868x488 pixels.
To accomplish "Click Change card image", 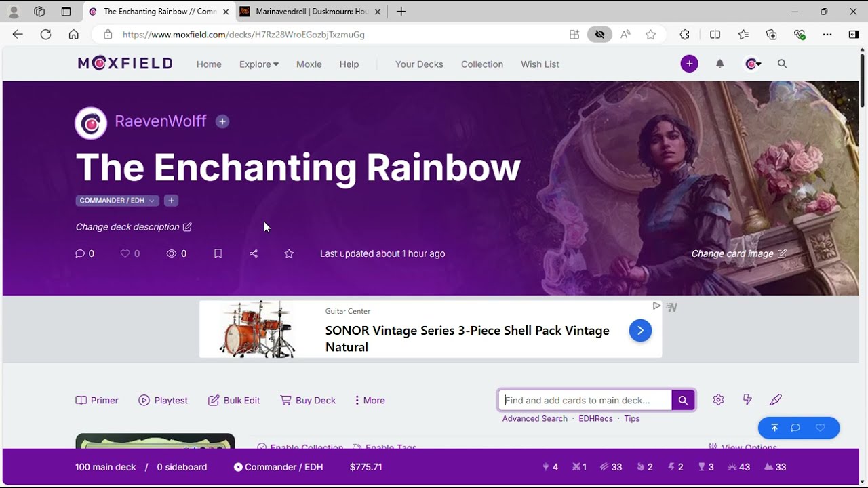I will click(x=739, y=253).
